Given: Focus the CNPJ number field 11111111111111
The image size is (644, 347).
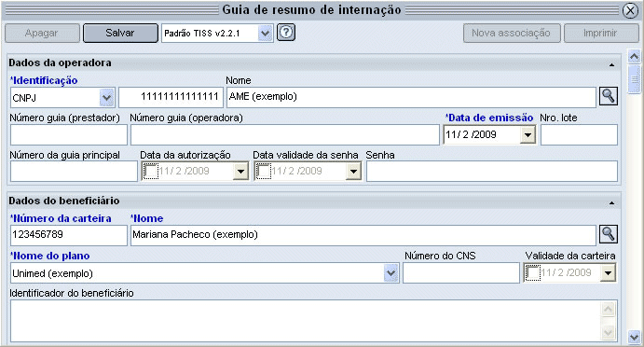Looking at the screenshot, I should point(171,97).
